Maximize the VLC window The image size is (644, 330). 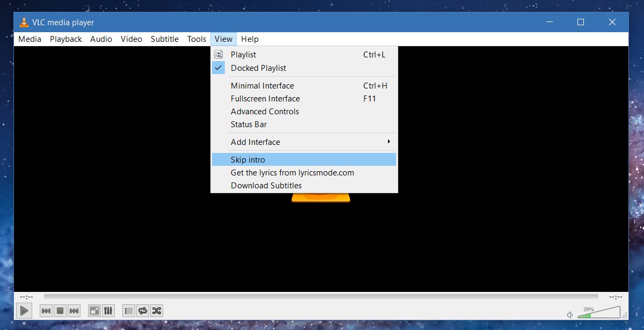tap(580, 23)
